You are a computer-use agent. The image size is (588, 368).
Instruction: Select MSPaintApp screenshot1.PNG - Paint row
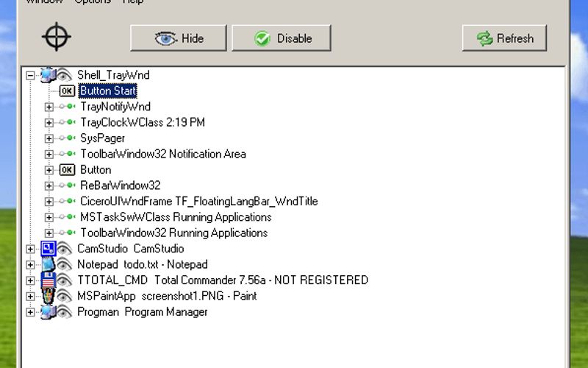pos(167,296)
